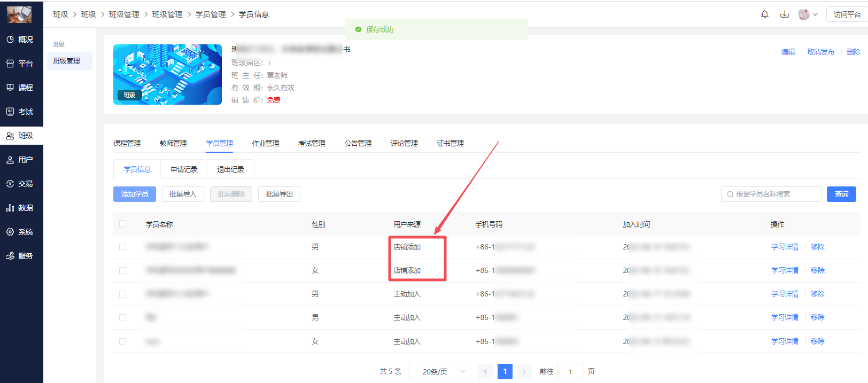868x383 pixels.
Task: Check the second student row (女, 店铺添加)
Action: tap(123, 270)
